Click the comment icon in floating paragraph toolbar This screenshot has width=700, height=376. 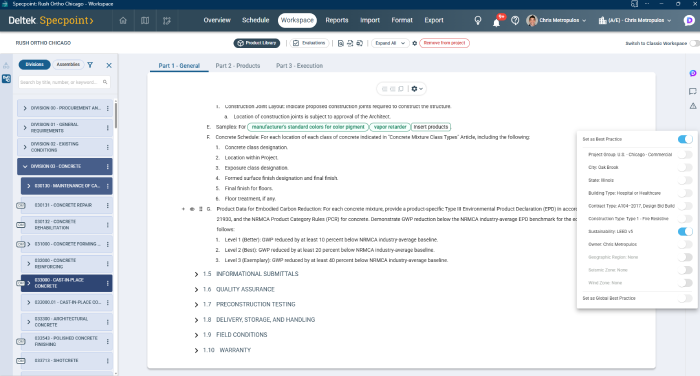click(401, 89)
